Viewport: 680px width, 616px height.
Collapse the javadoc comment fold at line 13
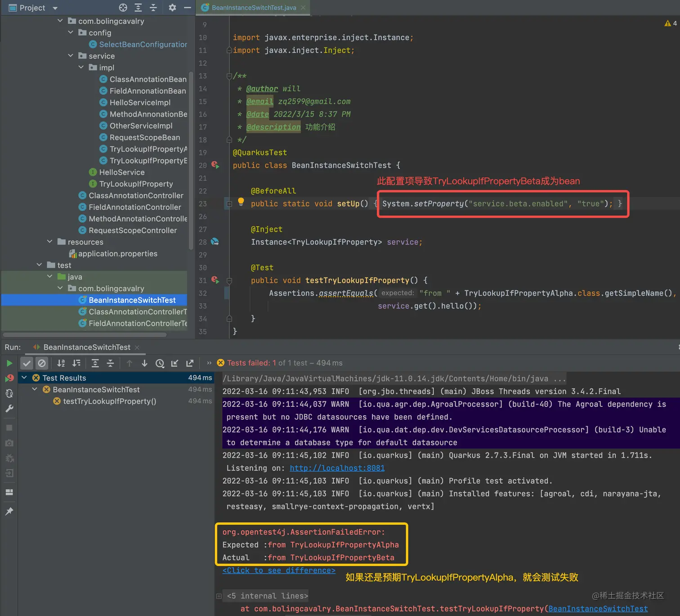click(229, 76)
